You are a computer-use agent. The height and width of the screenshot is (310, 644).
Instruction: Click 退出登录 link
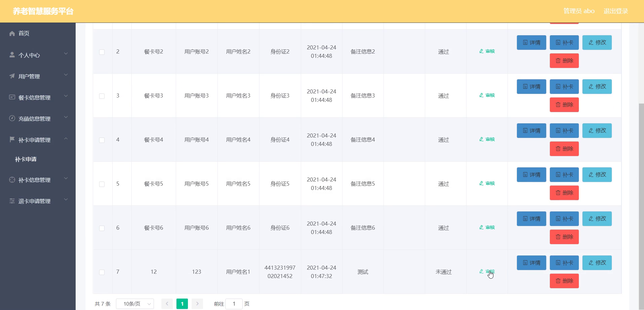615,11
